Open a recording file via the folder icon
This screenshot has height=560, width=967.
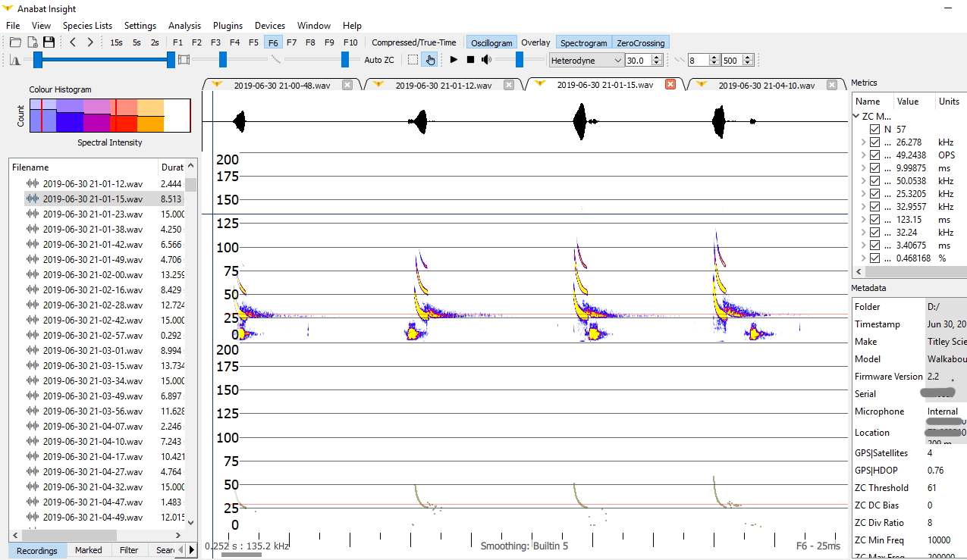click(x=14, y=42)
